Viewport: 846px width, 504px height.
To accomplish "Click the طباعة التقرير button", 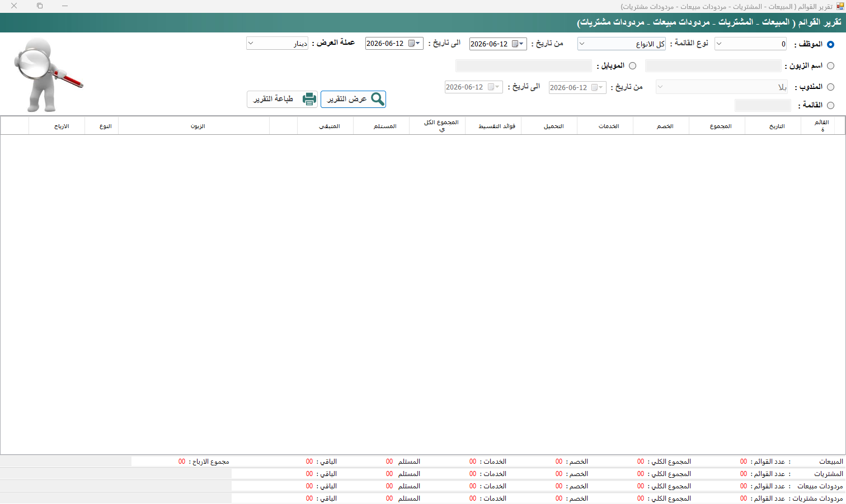I will pyautogui.click(x=282, y=99).
